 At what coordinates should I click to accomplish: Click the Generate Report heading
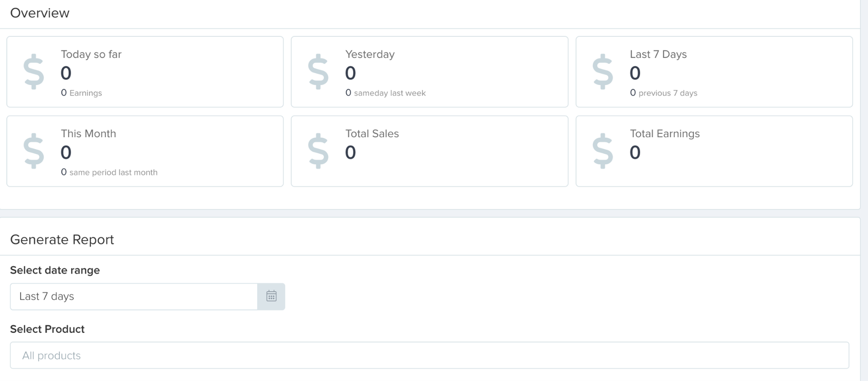(x=62, y=240)
